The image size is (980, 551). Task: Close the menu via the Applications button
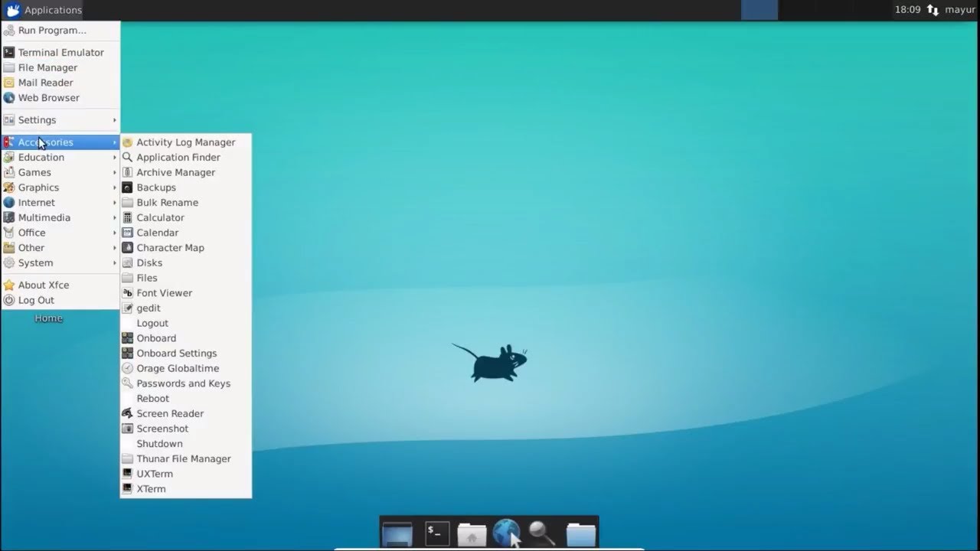tap(44, 10)
